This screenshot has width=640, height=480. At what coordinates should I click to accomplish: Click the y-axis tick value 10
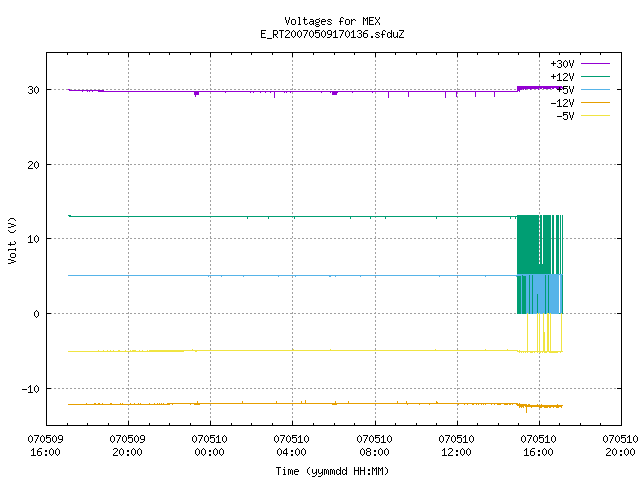33,239
